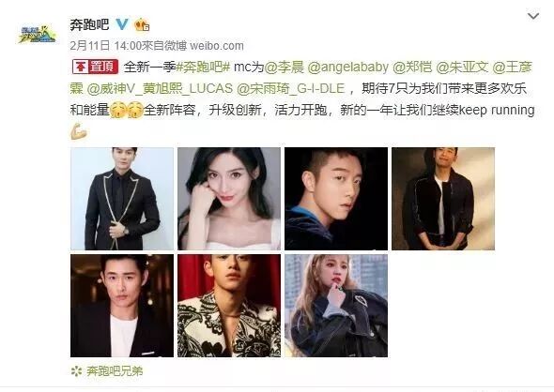The width and height of the screenshot is (554, 392).
Task: Open photo of man with patterned jacket
Action: pos(229,306)
